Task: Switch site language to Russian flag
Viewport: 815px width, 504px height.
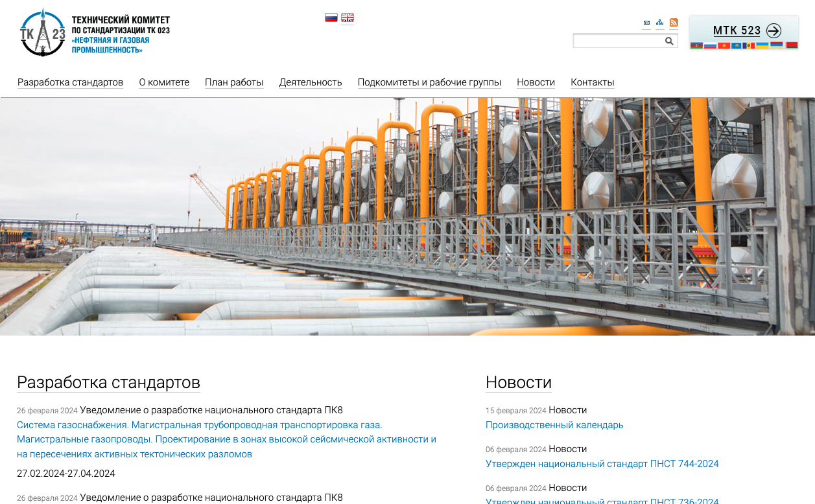Action: pos(331,17)
